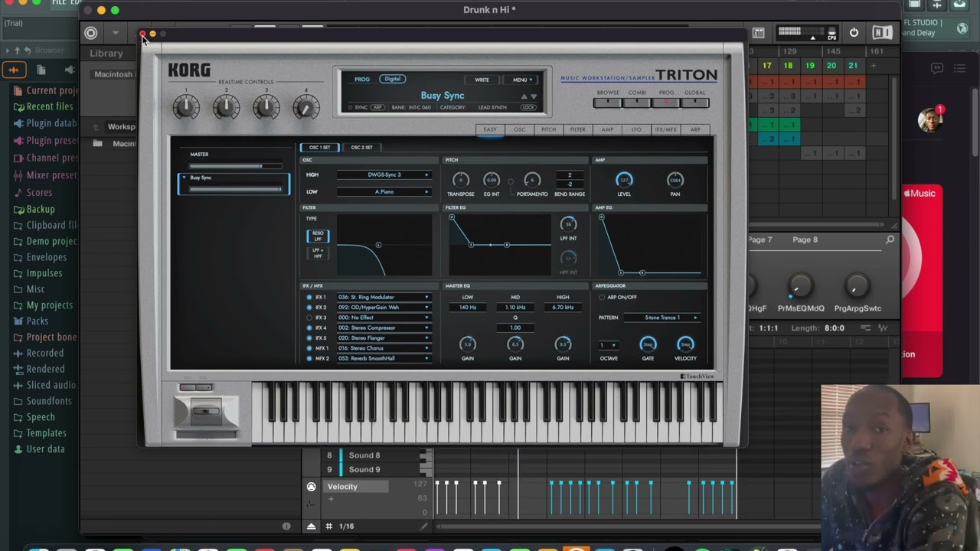
Task: Toggle IFX 5 effect on/off
Action: tap(309, 337)
